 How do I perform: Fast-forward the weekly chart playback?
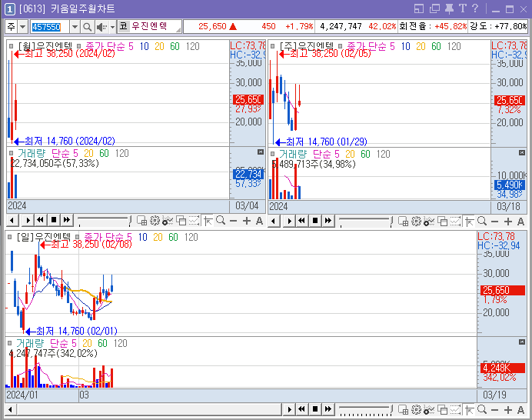(x=328, y=221)
